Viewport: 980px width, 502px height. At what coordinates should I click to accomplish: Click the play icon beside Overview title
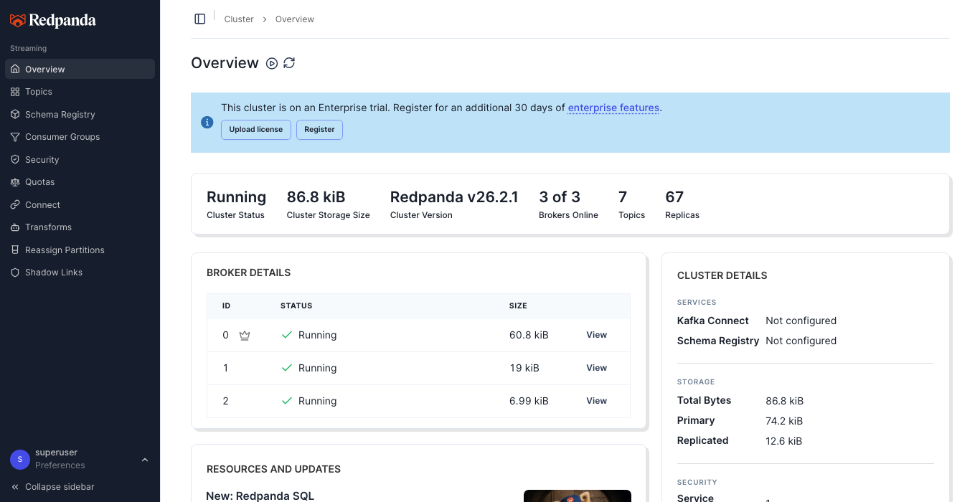tap(272, 63)
